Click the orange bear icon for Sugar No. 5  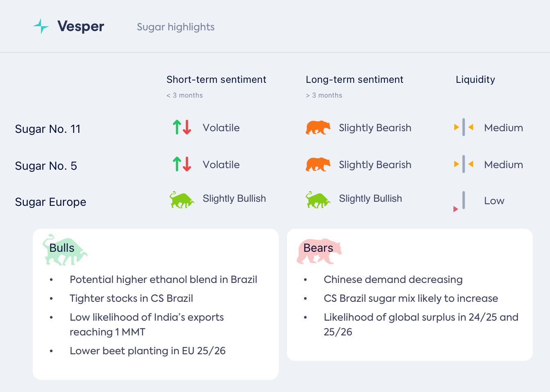[318, 164]
